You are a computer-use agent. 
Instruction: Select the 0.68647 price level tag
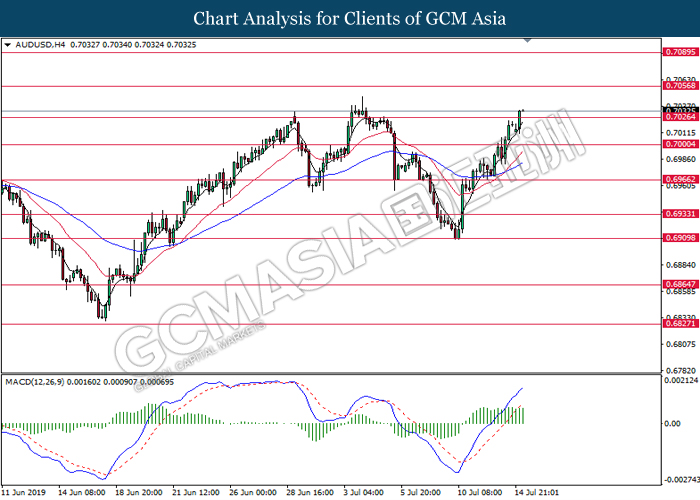[x=680, y=285]
